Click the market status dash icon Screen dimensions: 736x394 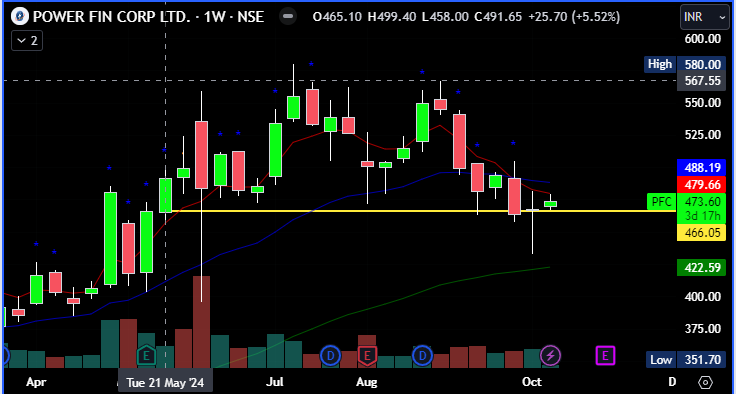click(x=288, y=16)
